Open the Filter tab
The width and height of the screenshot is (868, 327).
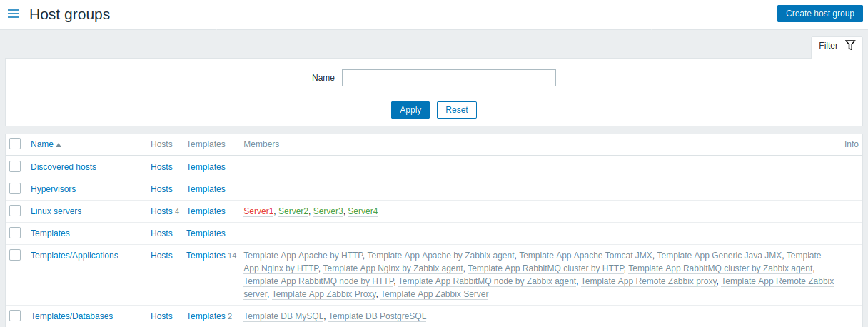click(828, 46)
